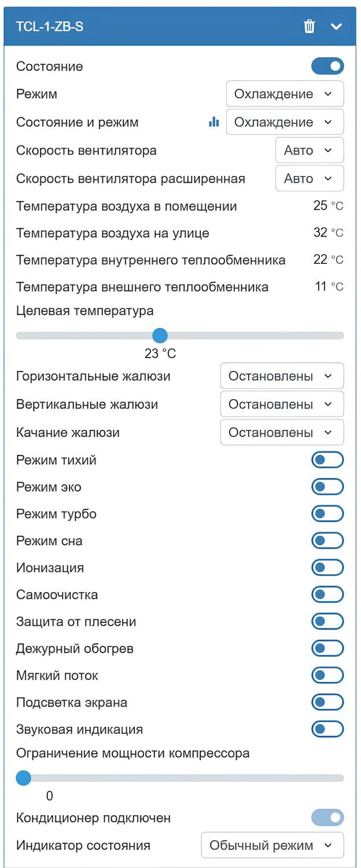Turn on Самоочистка
This screenshot has width=361, height=868.
click(327, 594)
